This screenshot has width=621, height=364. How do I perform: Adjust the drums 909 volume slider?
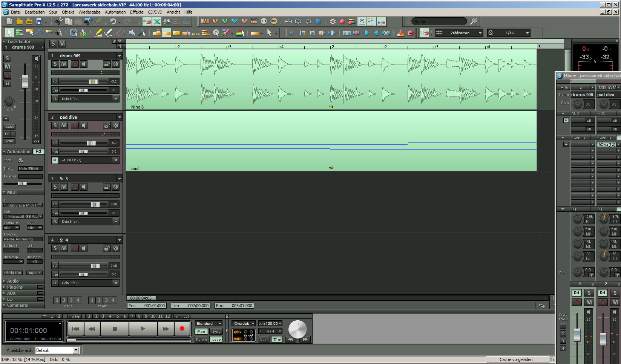point(94,81)
